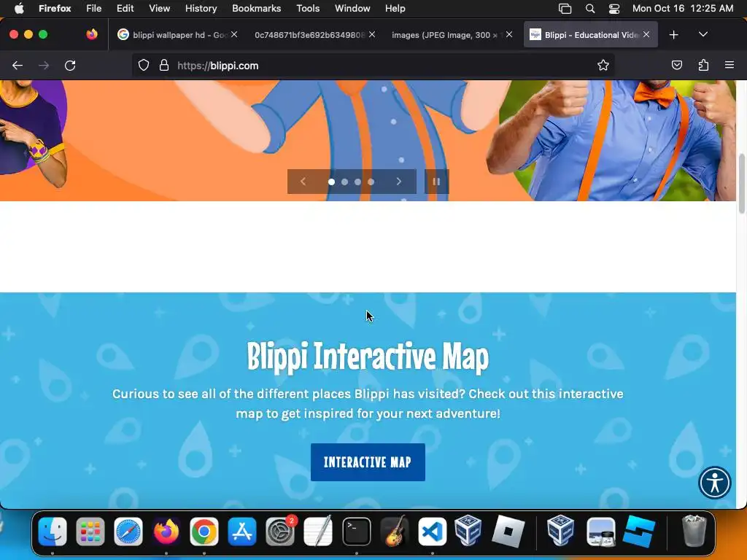Select the second carousel dot
The width and height of the screenshot is (747, 560).
(344, 182)
